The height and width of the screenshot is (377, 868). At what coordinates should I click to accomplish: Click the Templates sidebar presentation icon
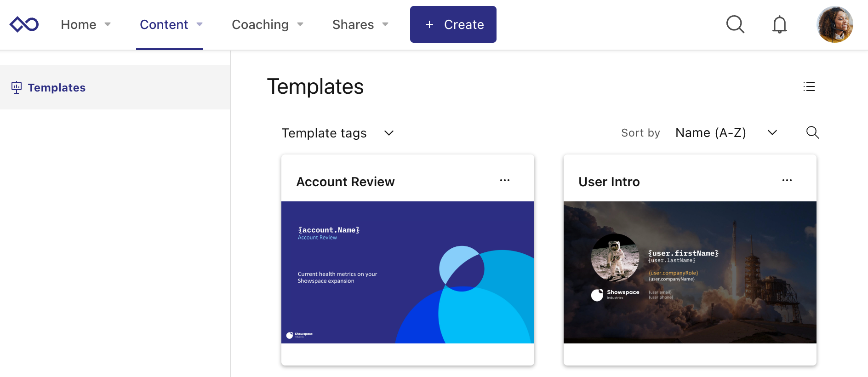[17, 87]
